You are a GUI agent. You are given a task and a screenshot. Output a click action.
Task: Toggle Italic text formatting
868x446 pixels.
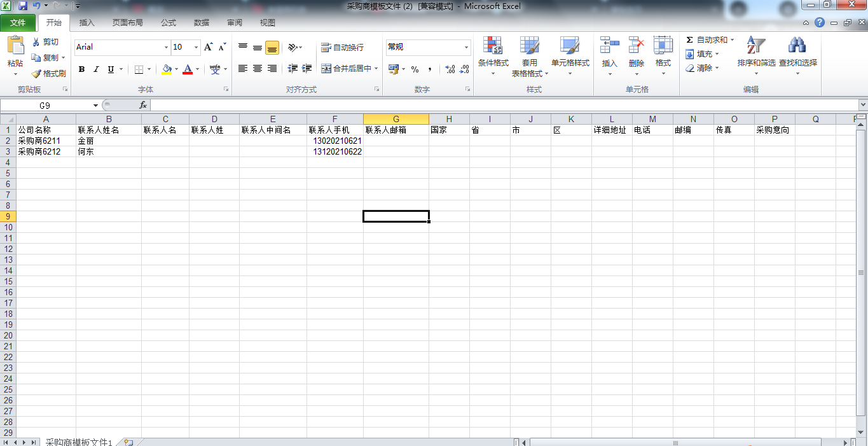click(97, 69)
